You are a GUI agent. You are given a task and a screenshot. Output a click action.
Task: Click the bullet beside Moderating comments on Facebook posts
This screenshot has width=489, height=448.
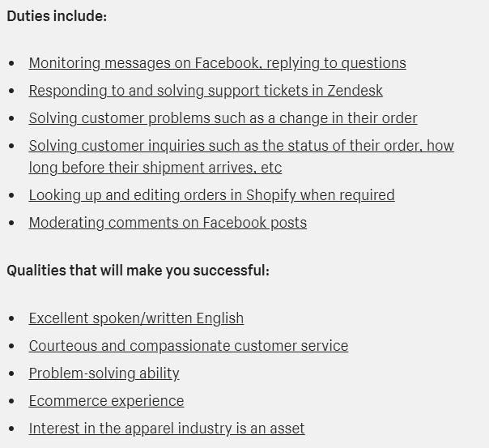12,223
